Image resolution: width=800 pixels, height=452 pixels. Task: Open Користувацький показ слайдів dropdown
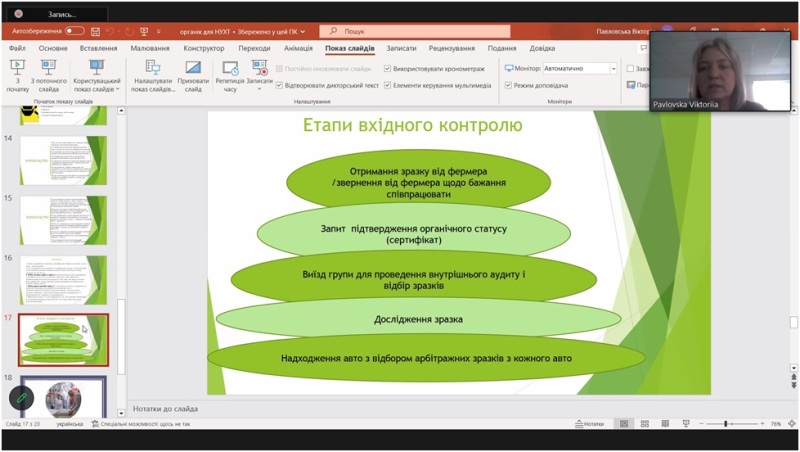pos(96,76)
